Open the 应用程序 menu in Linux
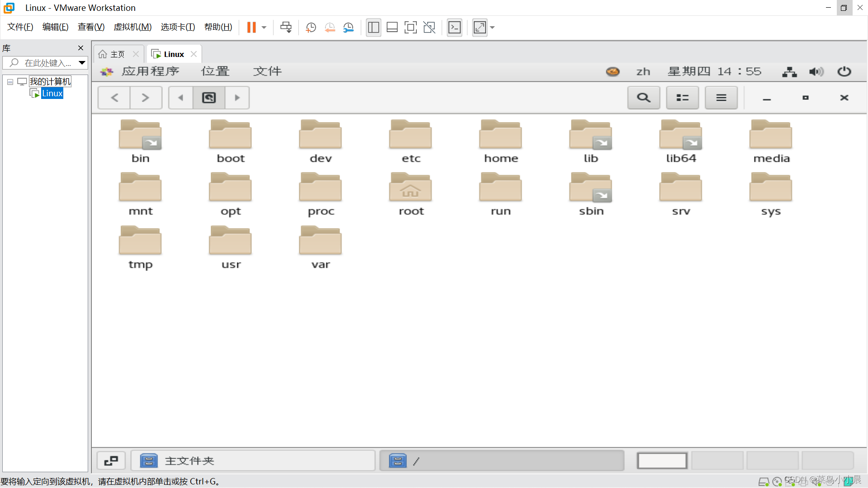868x488 pixels. [x=150, y=71]
